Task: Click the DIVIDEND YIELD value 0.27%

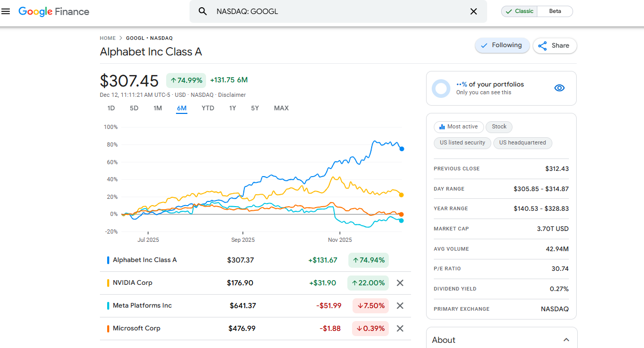Action: (x=559, y=289)
